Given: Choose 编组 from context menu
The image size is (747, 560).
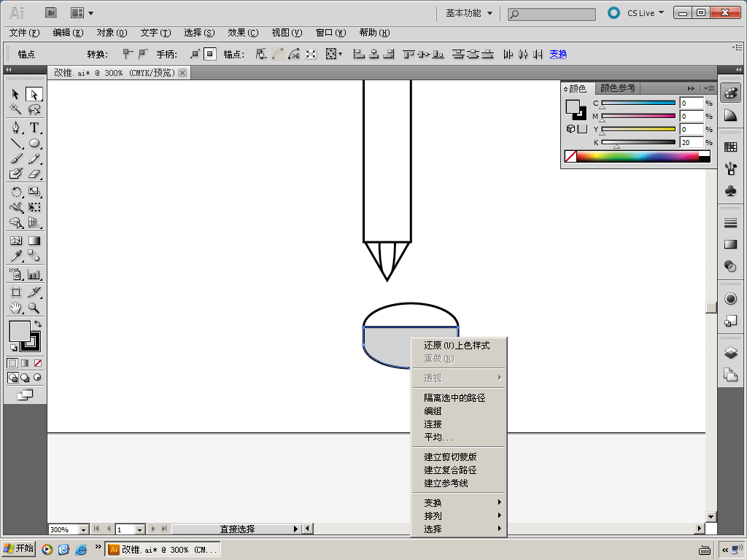Looking at the screenshot, I should [x=459, y=411].
